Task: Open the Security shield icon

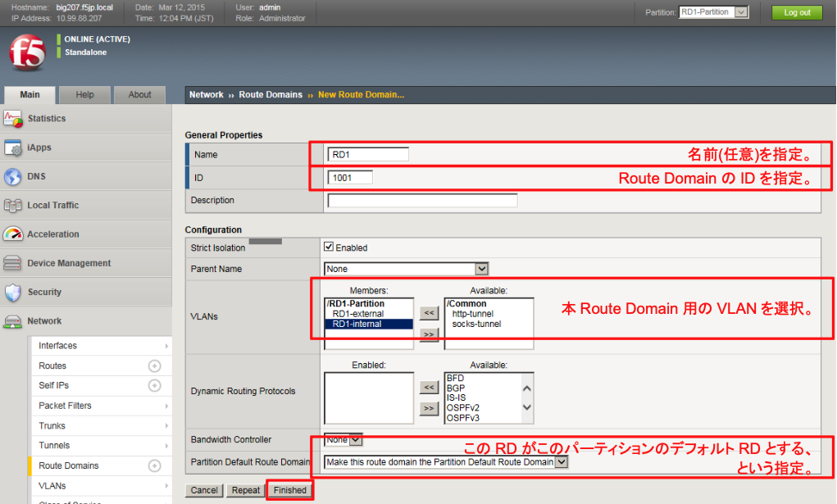Action: (13, 293)
